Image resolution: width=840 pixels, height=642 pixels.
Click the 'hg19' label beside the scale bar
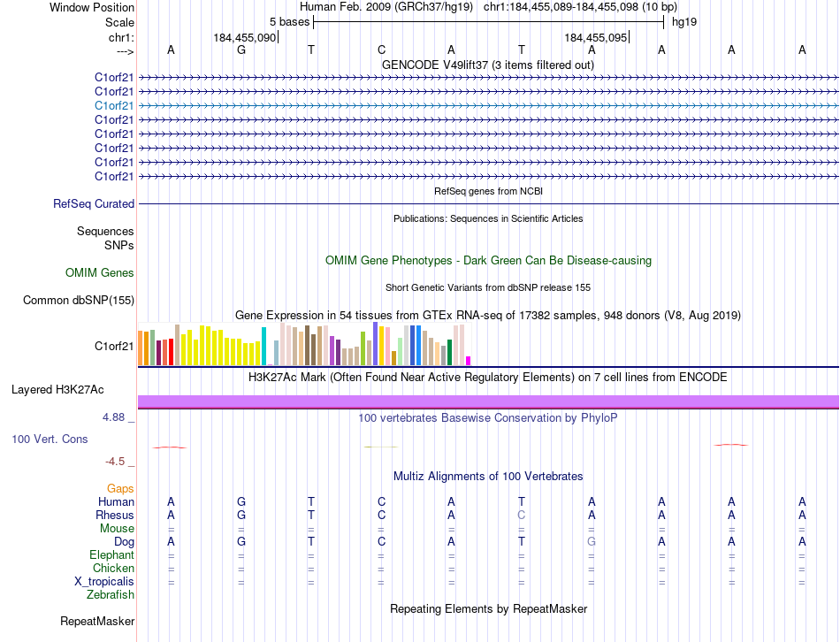tap(684, 22)
